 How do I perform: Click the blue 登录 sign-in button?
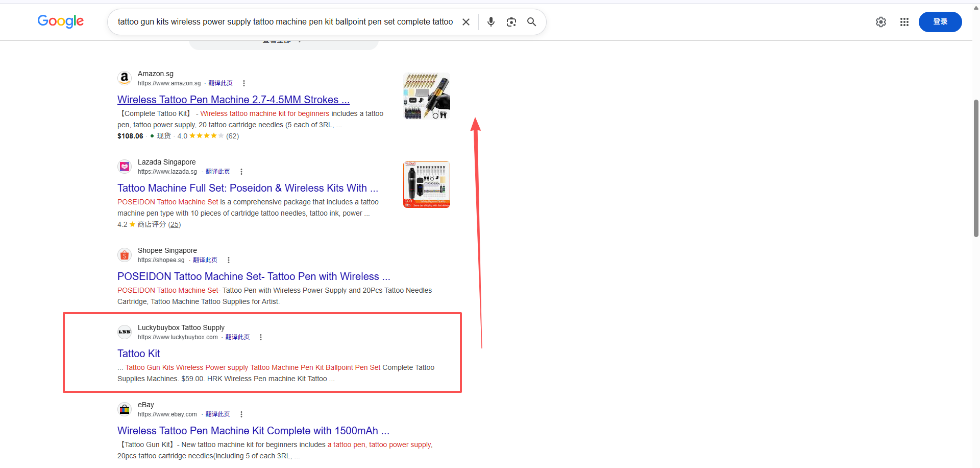pyautogui.click(x=940, y=22)
